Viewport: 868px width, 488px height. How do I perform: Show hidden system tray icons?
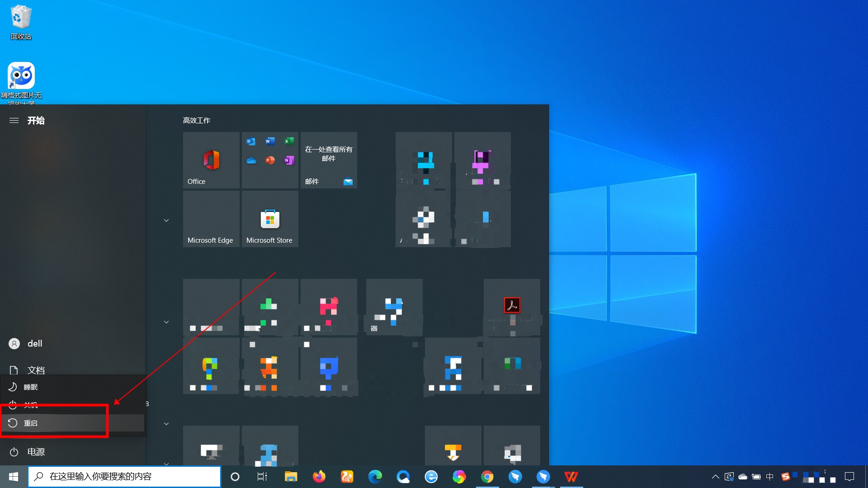(x=715, y=477)
